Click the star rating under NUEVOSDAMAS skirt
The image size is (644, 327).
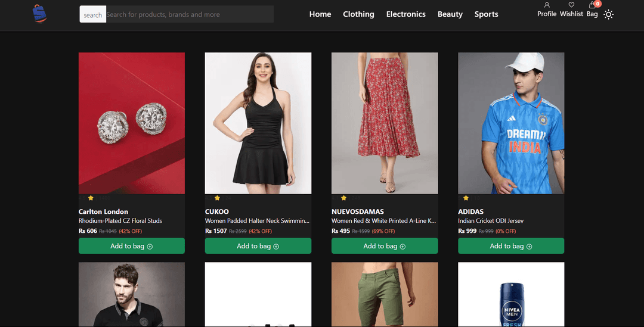tap(344, 198)
